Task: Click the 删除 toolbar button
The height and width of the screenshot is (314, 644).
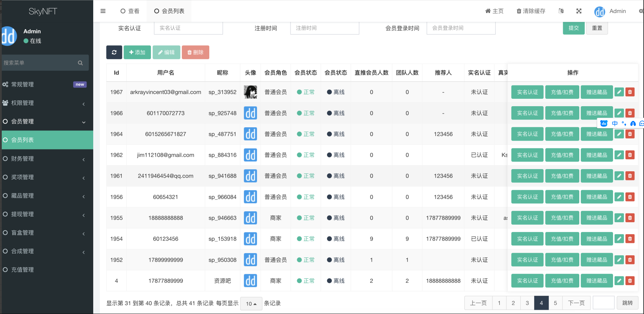Action: 196,52
